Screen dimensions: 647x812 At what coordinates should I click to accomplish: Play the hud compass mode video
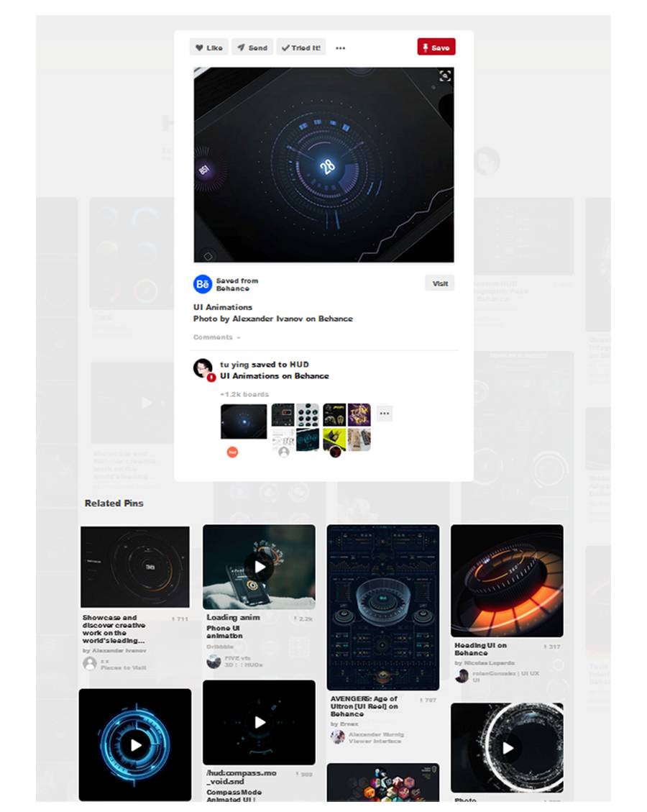(x=260, y=722)
